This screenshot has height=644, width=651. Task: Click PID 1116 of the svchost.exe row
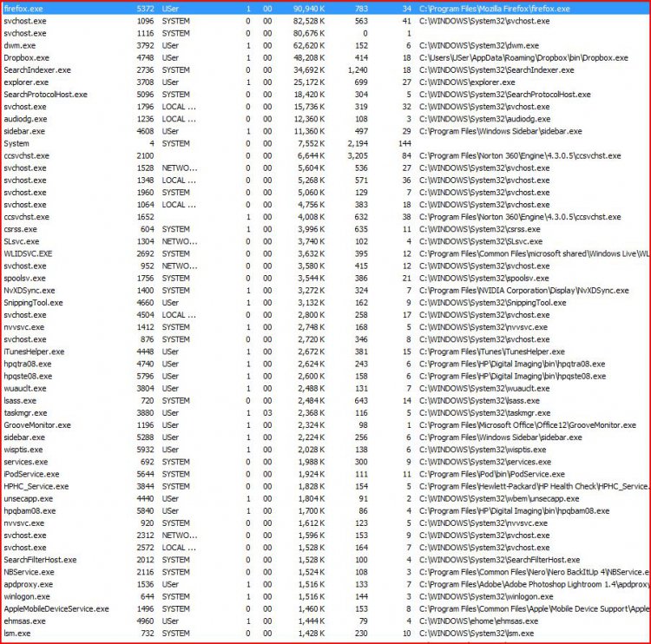click(x=145, y=33)
